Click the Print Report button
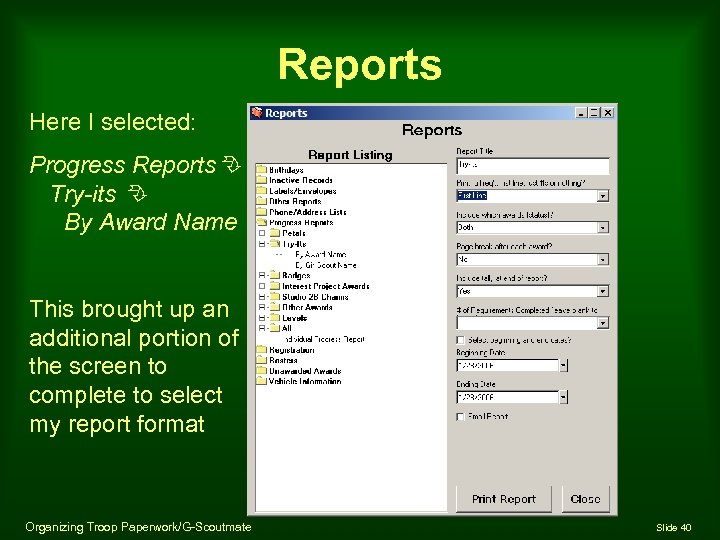Screen dimensions: 720x540 point(504,499)
